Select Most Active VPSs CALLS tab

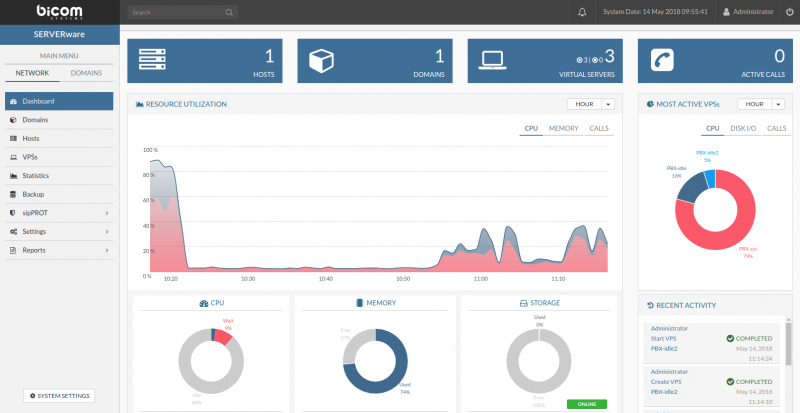(777, 129)
